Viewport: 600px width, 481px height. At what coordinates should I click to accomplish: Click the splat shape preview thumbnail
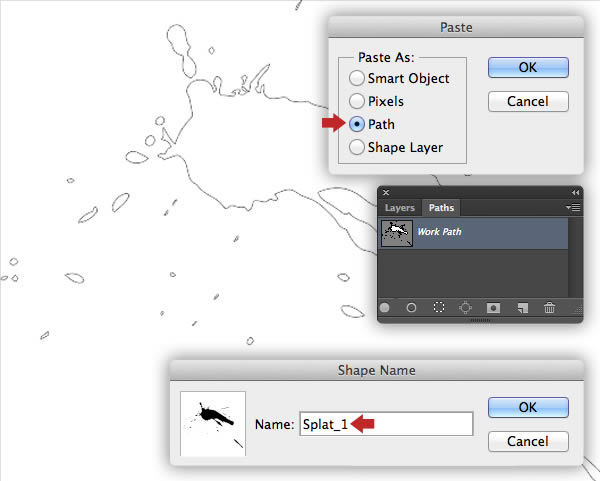[213, 424]
